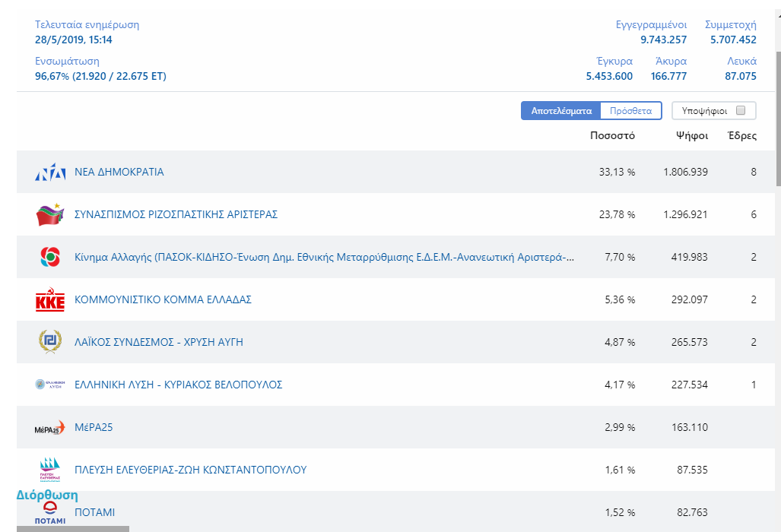
Task: Open the ΝΕΑ ΔΗΜΟΚΡΑΤΙΑ party link
Action: coord(119,173)
